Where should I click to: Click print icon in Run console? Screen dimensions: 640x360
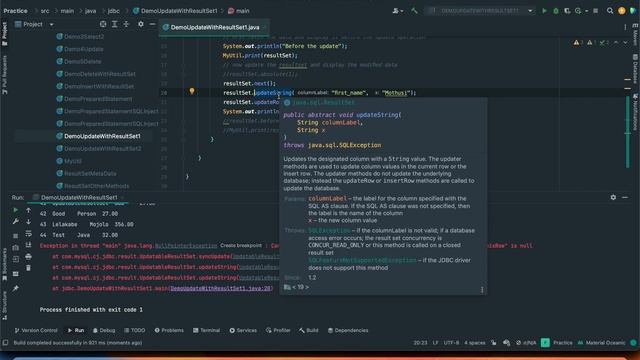click(x=28, y=257)
